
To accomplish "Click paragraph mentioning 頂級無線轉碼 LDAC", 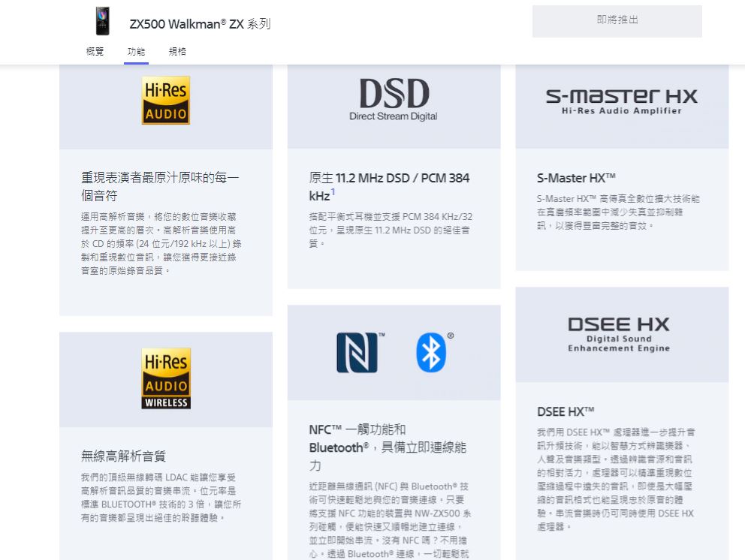I will pyautogui.click(x=161, y=497).
